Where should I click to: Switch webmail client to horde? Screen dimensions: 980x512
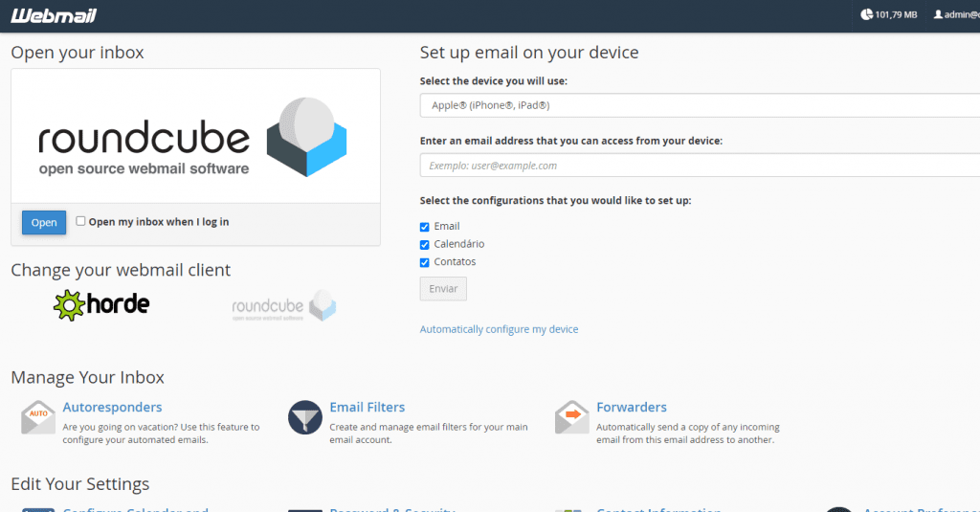click(101, 305)
